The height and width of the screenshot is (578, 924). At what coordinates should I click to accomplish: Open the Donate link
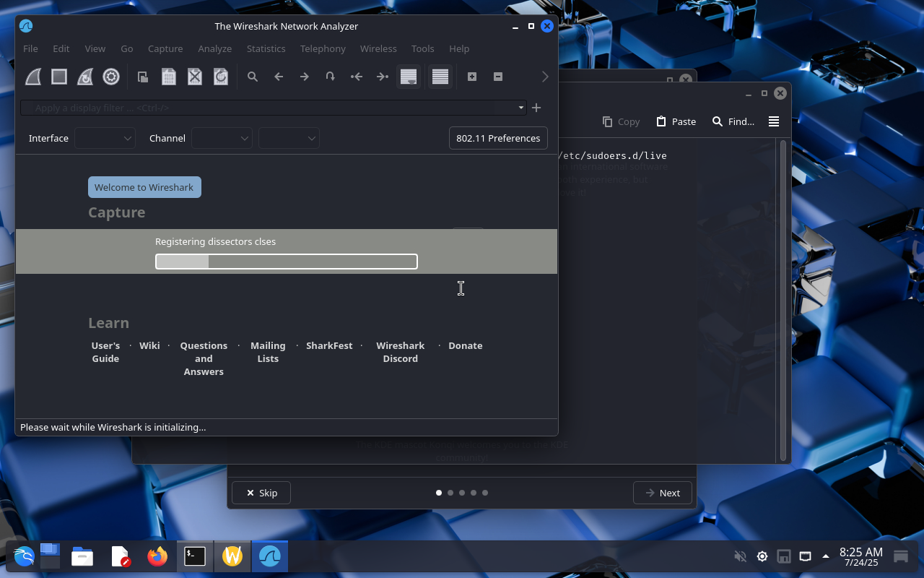click(x=466, y=345)
